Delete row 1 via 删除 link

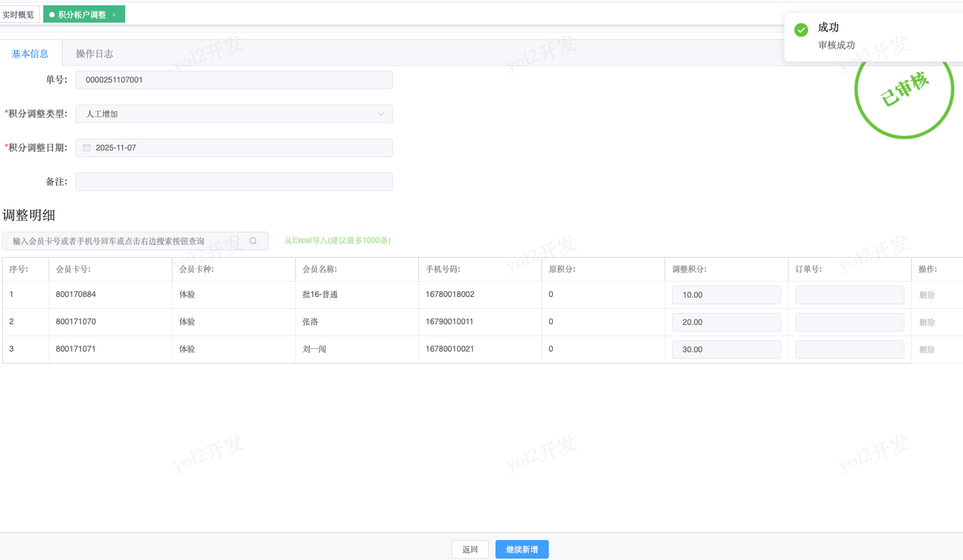click(927, 295)
